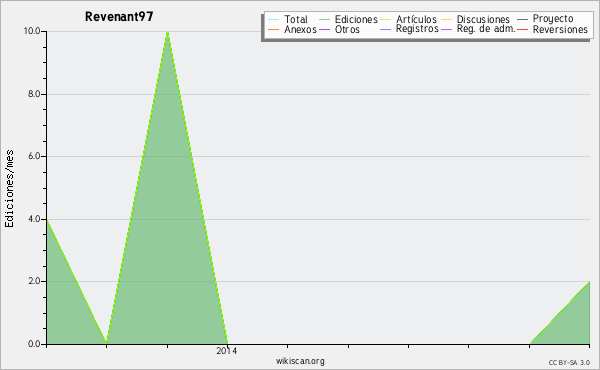Click the 'Ediciones/mes' axis label
Viewport: 600px width, 370px height.
(9, 189)
